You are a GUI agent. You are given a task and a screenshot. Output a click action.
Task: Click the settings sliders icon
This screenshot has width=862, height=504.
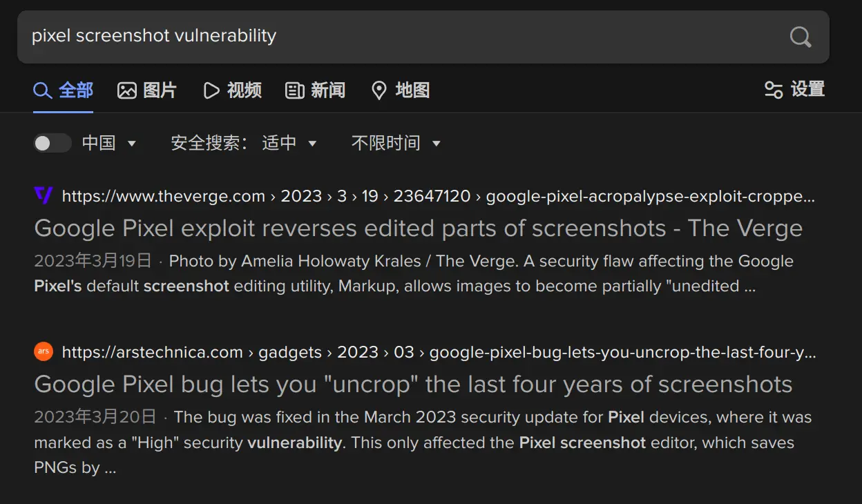point(774,90)
